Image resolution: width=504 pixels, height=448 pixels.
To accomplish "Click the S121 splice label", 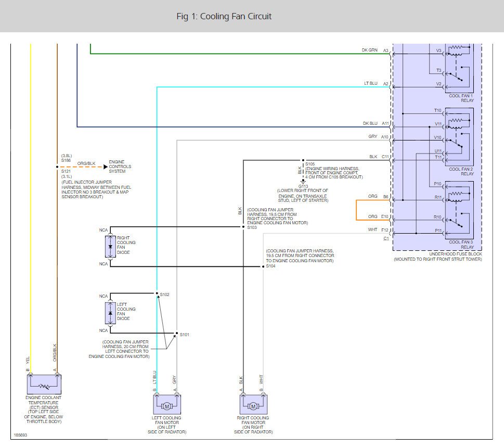I will point(66,171).
